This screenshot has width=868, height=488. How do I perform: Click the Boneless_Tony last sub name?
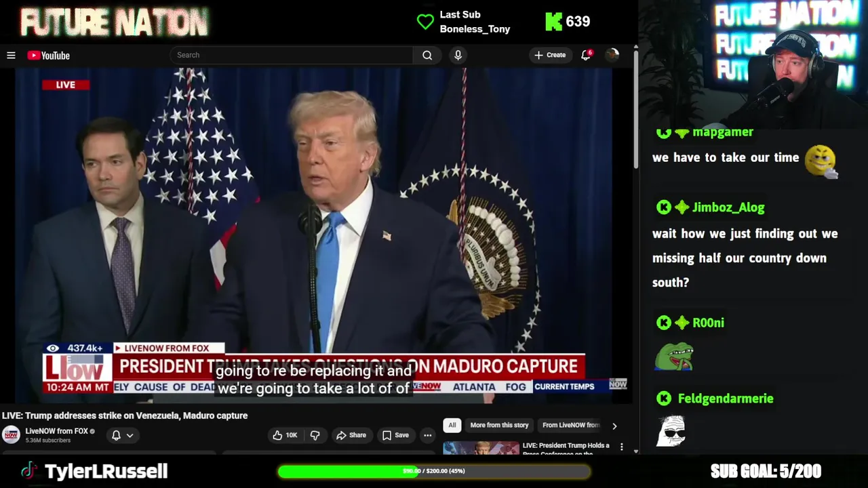(475, 29)
